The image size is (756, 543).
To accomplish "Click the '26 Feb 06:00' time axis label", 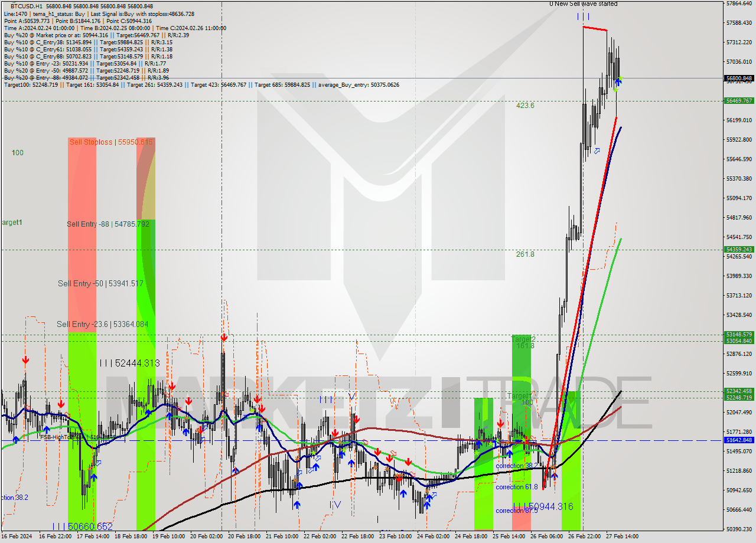I will [x=546, y=537].
